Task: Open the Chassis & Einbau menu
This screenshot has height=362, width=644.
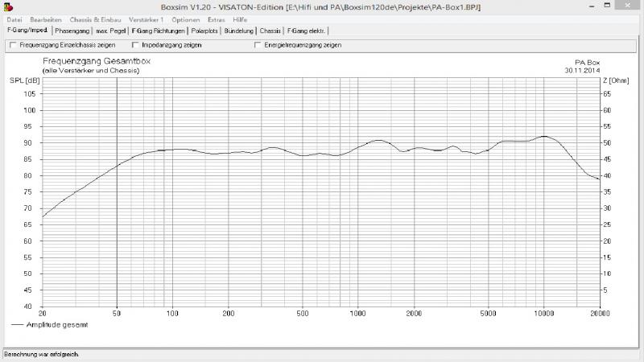Action: (x=95, y=19)
